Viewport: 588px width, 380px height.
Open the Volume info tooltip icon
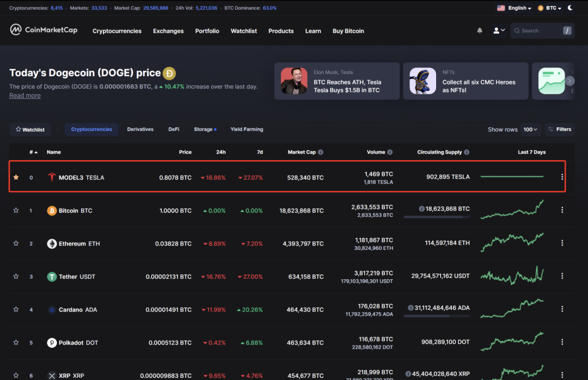tap(390, 152)
